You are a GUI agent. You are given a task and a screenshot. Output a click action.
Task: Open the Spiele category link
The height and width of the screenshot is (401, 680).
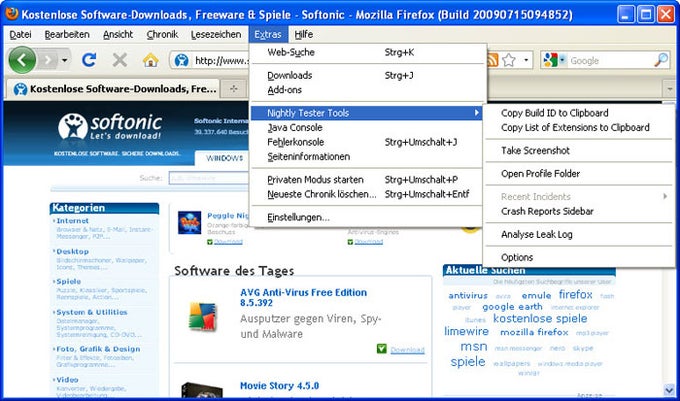pyautogui.click(x=69, y=281)
